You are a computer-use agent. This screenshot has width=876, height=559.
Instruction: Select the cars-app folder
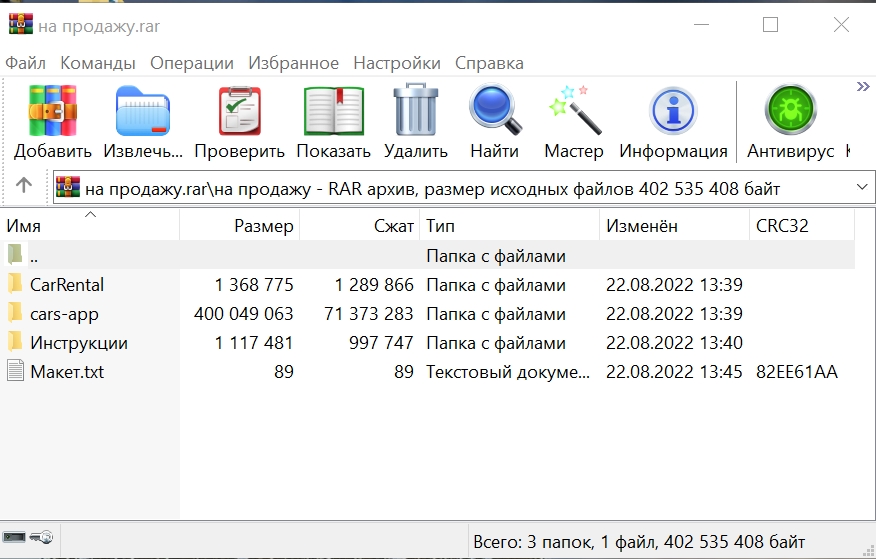click(x=64, y=314)
